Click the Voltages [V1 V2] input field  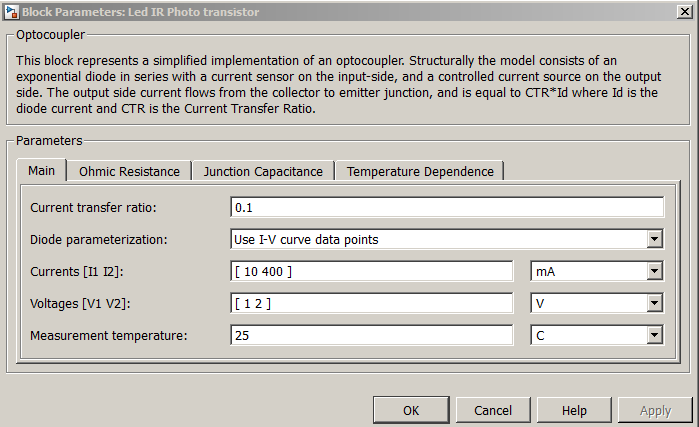tap(371, 303)
